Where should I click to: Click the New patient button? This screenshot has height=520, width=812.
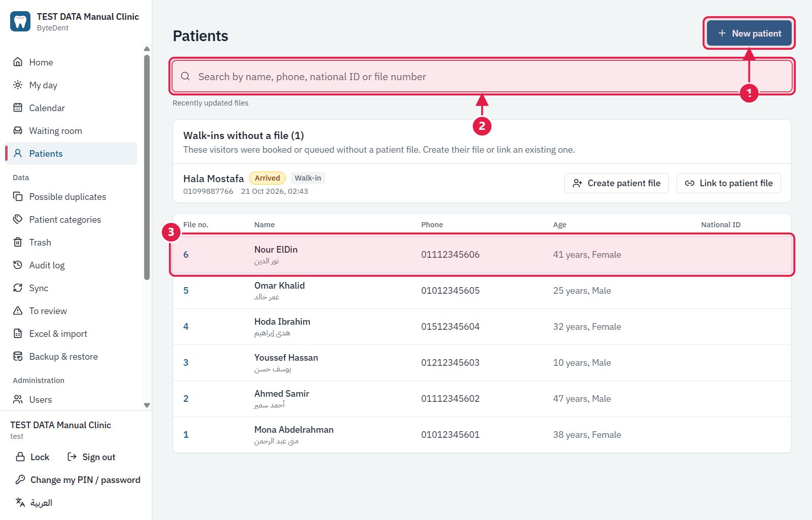pyautogui.click(x=749, y=33)
